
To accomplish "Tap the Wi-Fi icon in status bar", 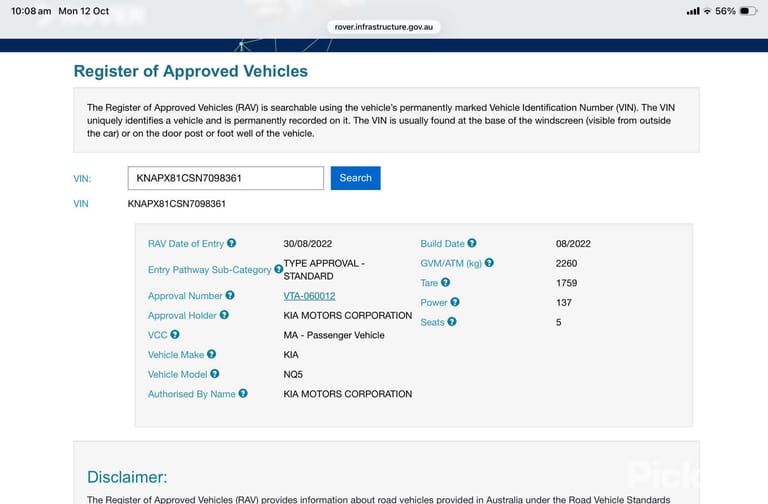I will (707, 11).
